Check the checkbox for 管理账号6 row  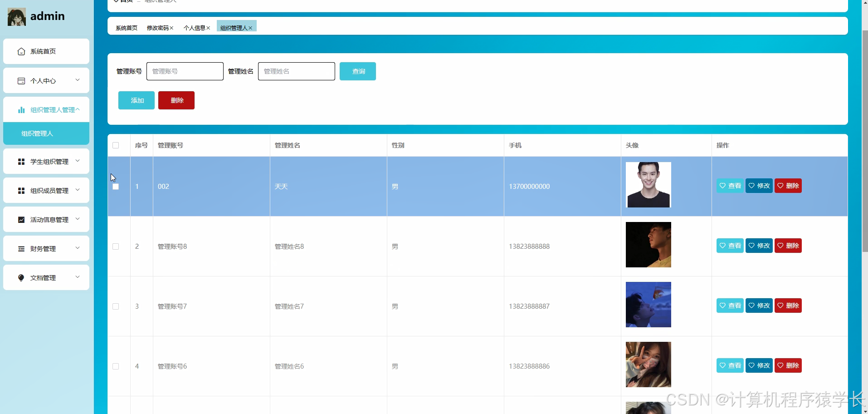(x=116, y=366)
